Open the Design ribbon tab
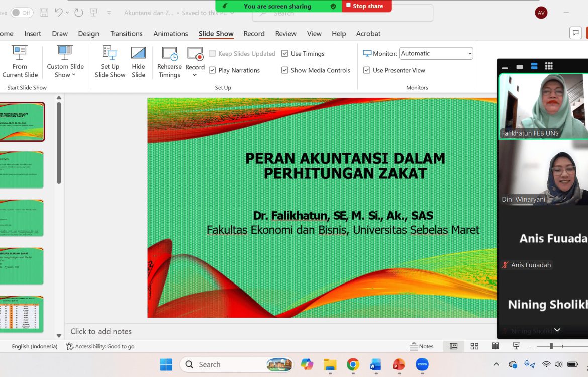588x377 pixels. pyautogui.click(x=88, y=33)
